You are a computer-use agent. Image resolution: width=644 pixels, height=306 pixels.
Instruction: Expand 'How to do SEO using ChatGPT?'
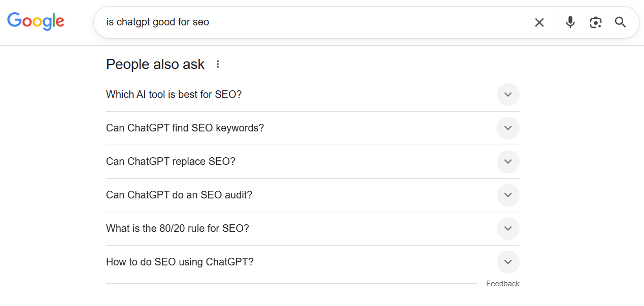[507, 262]
